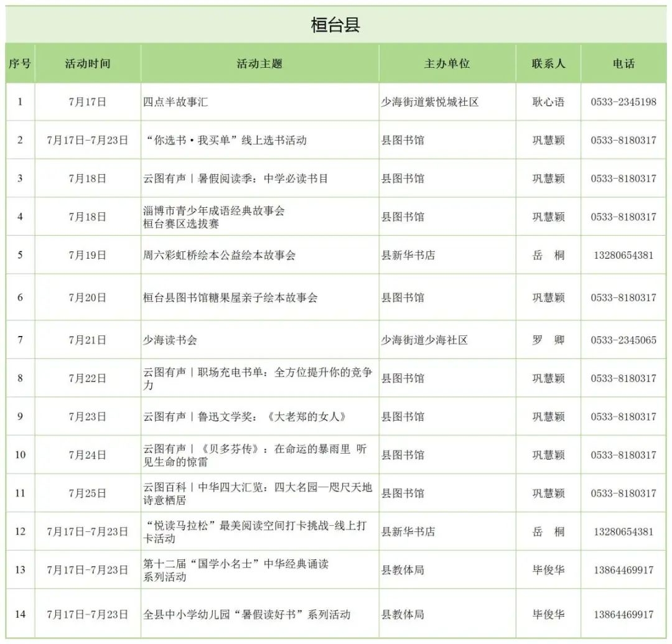Click the '序号' column header
Screen dimensions: 672x644
click(x=20, y=64)
